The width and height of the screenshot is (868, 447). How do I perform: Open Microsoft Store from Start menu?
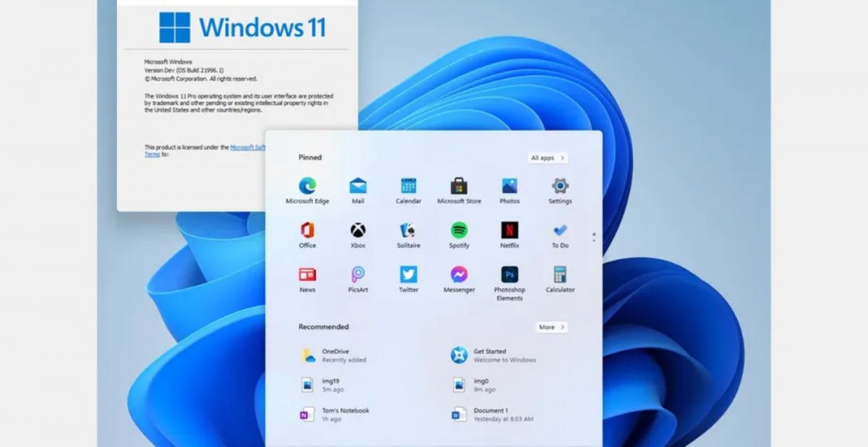[459, 187]
